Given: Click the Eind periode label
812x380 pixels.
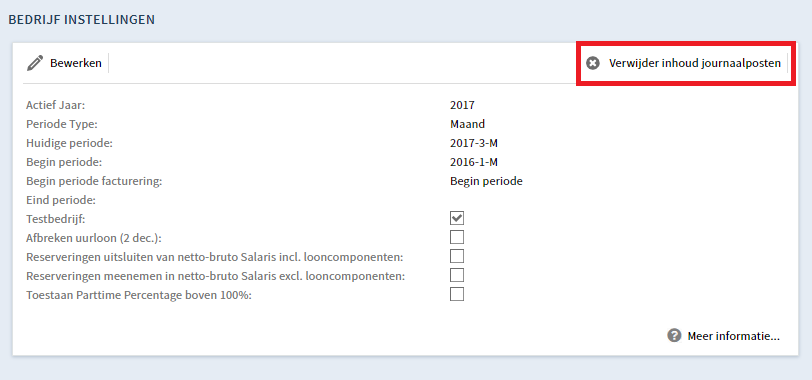Looking at the screenshot, I should [x=62, y=200].
